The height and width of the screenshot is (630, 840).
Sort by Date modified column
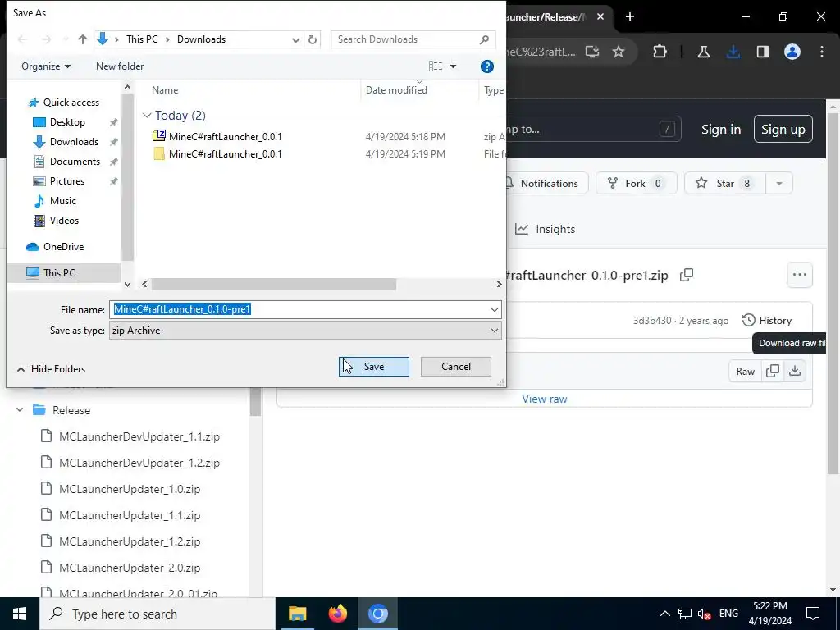point(396,90)
